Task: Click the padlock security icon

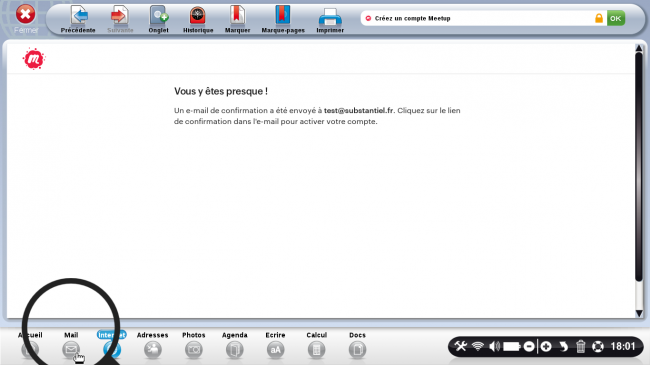Action: click(x=599, y=18)
